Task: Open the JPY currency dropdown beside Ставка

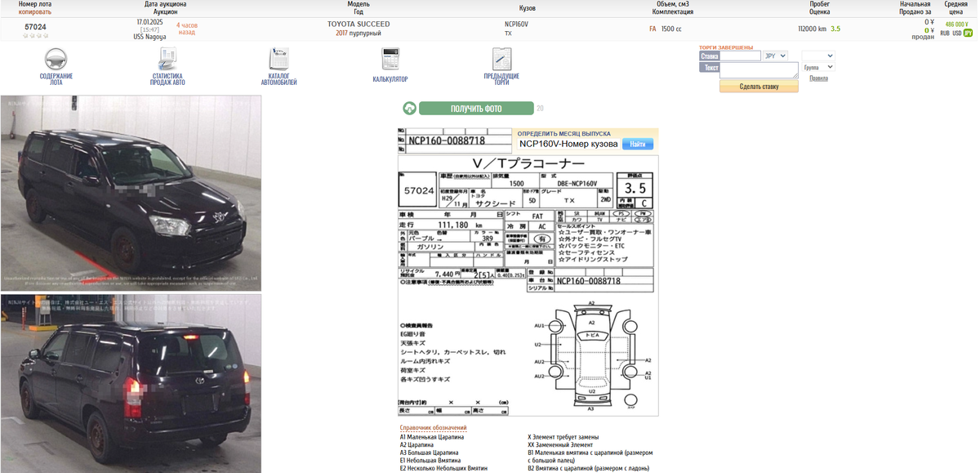Action: (x=775, y=56)
